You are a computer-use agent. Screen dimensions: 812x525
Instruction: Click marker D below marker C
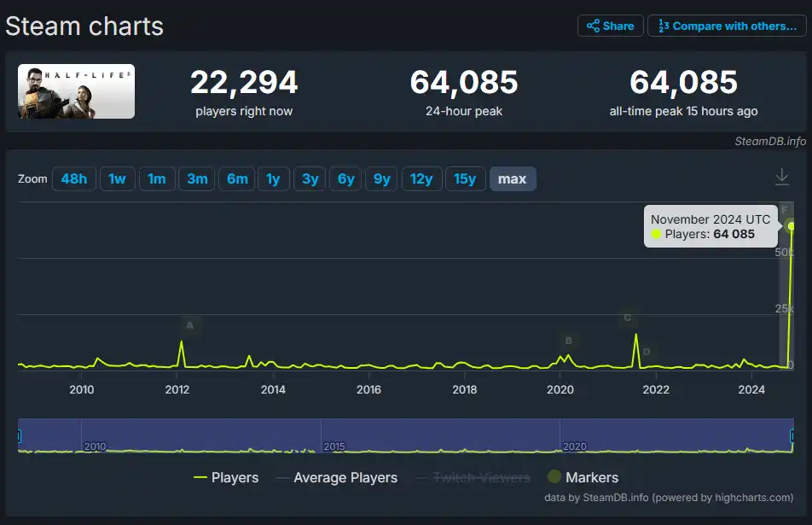click(x=647, y=350)
